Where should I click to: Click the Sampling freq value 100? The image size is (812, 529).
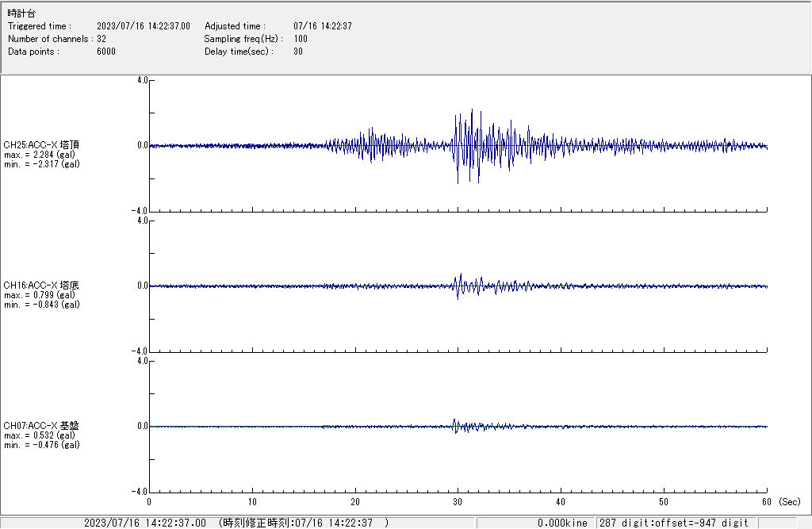301,39
